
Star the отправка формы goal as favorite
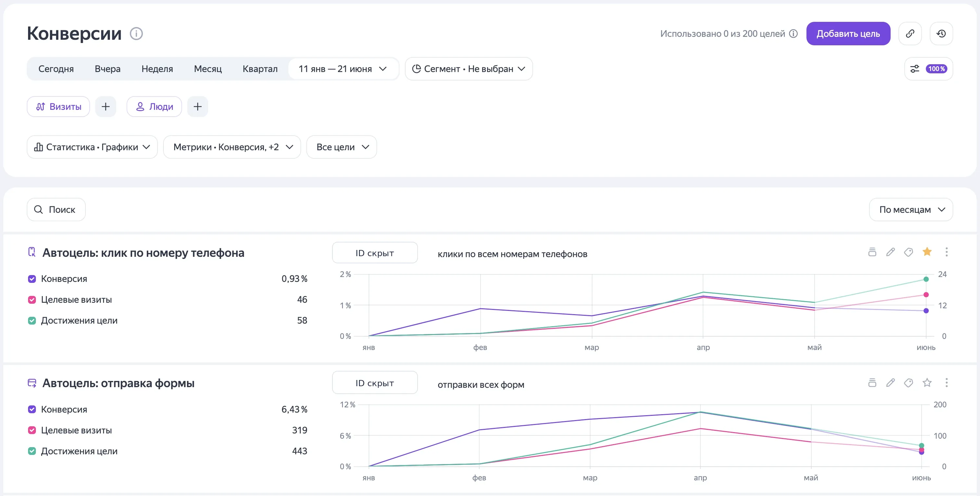click(x=927, y=382)
